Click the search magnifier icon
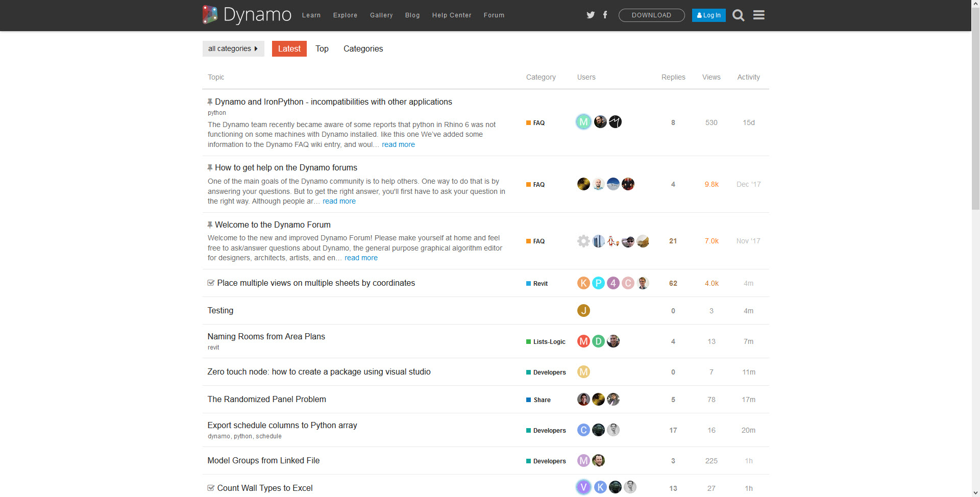Image resolution: width=980 pixels, height=497 pixels. [x=738, y=15]
